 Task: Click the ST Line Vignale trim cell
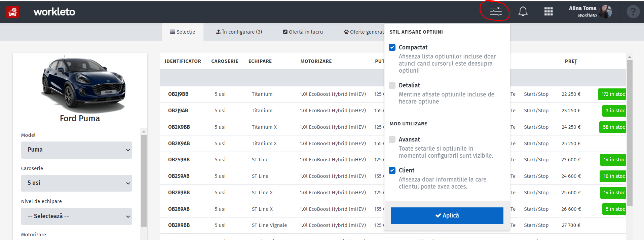pos(269,225)
